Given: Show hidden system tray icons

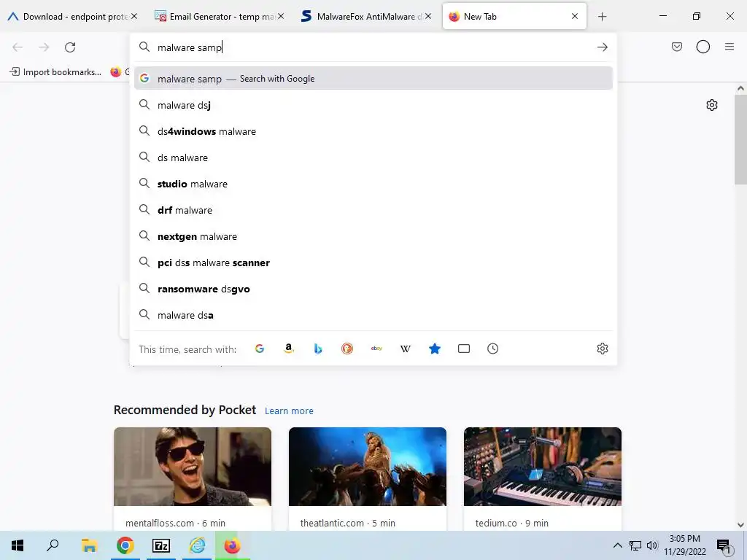Looking at the screenshot, I should point(617,545).
